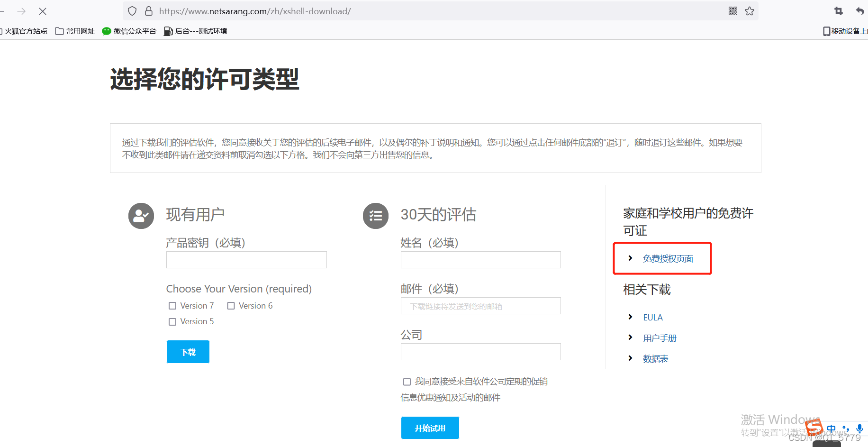
Task: Stop page loading with the X button
Action: pos(43,11)
